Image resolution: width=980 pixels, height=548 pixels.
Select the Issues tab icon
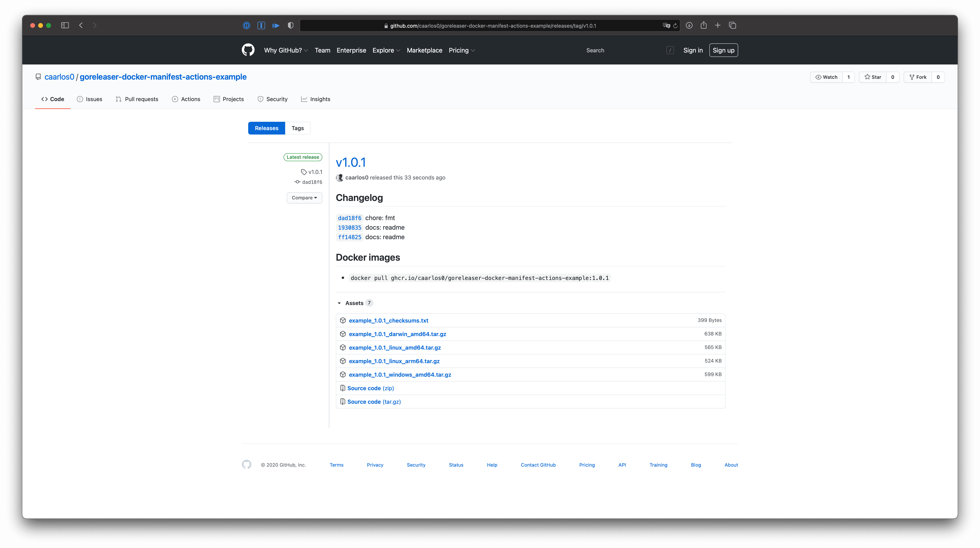click(80, 99)
